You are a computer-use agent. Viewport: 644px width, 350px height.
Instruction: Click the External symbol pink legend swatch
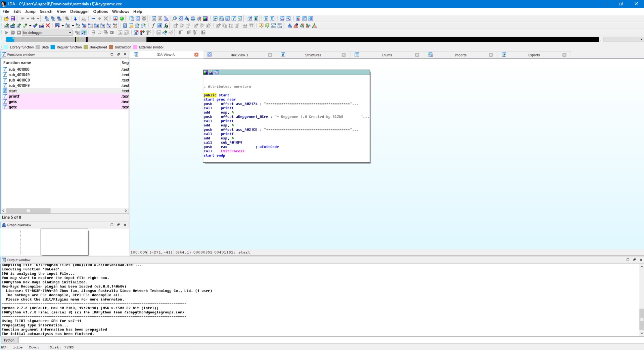tap(135, 47)
